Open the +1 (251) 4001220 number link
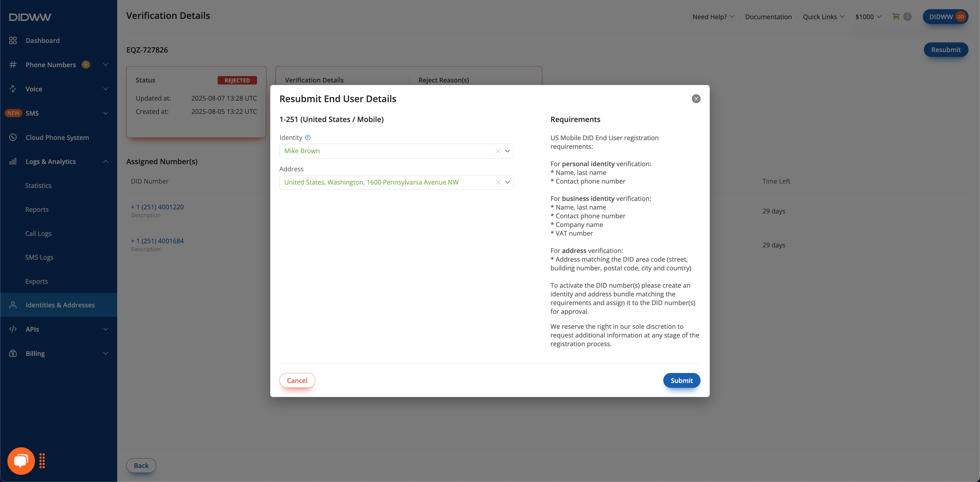Viewport: 980px width, 482px height. (157, 207)
